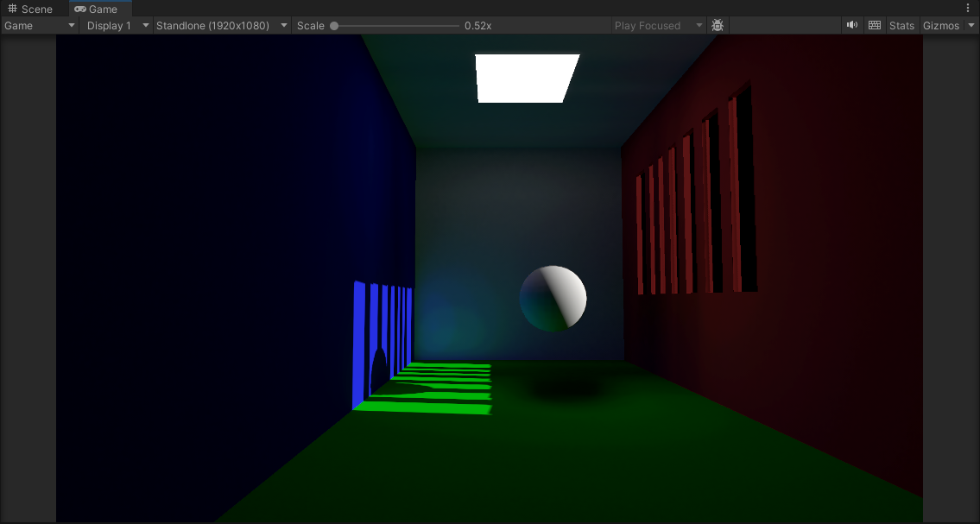
Task: Expand the Display 1 dropdown
Action: [117, 26]
